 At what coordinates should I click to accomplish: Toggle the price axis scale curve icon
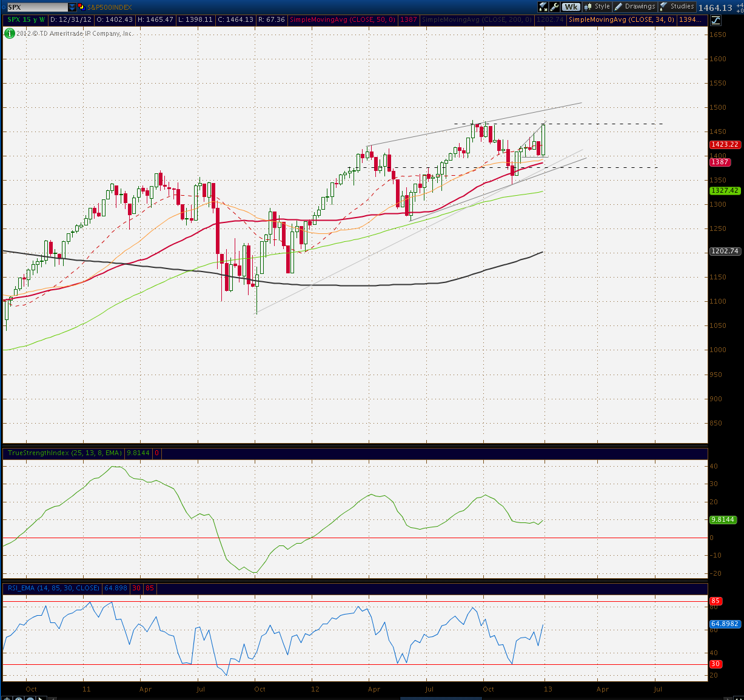point(716,20)
